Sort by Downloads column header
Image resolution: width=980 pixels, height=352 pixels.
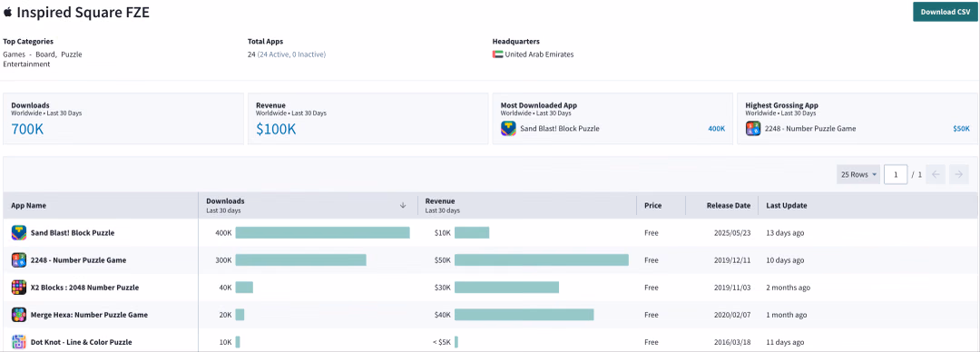pos(225,201)
